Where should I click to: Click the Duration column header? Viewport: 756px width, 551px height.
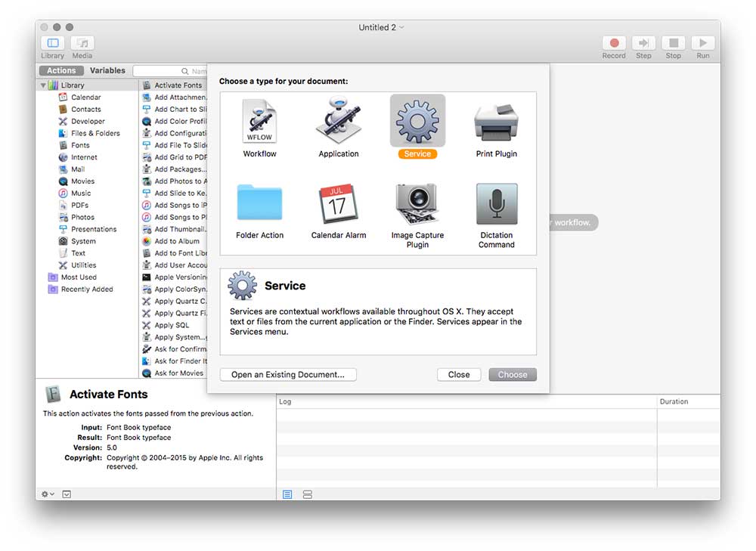click(x=689, y=401)
